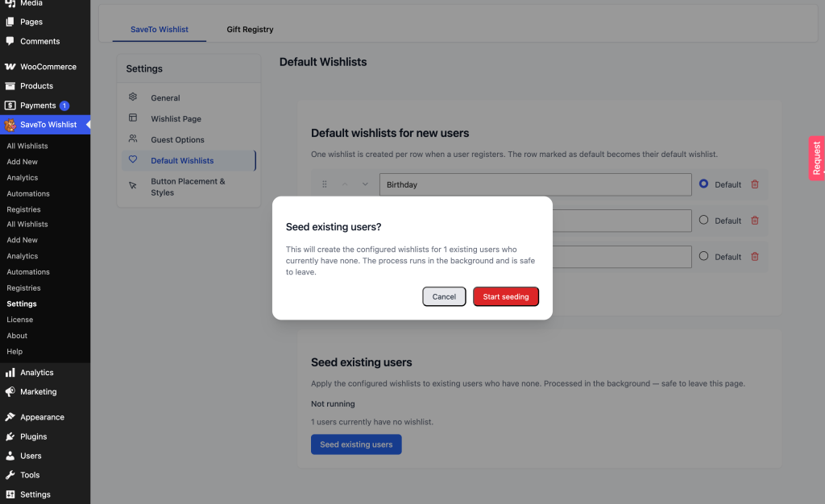Click the Guest Options people icon

pyautogui.click(x=133, y=138)
